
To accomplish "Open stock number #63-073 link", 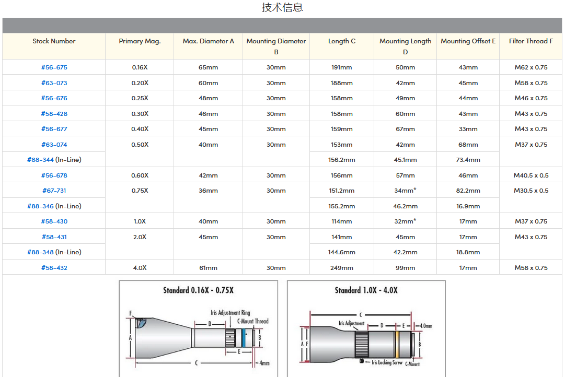I will click(54, 83).
